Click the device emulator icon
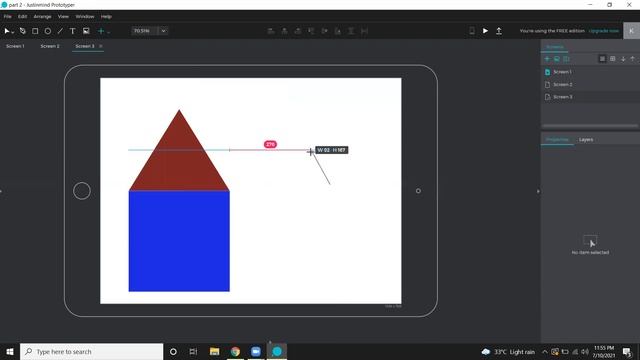 tap(472, 31)
